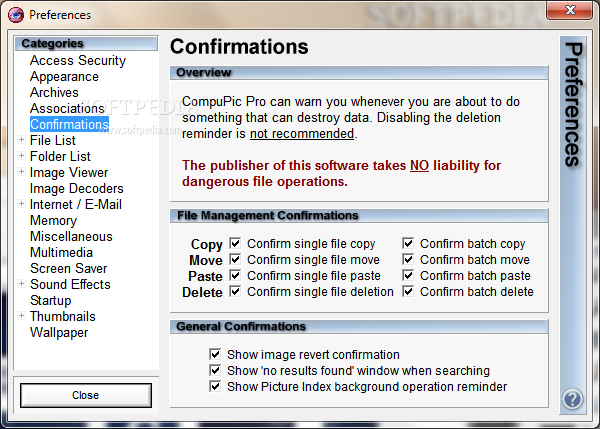Uncheck Confirm single file paste

pos(235,276)
